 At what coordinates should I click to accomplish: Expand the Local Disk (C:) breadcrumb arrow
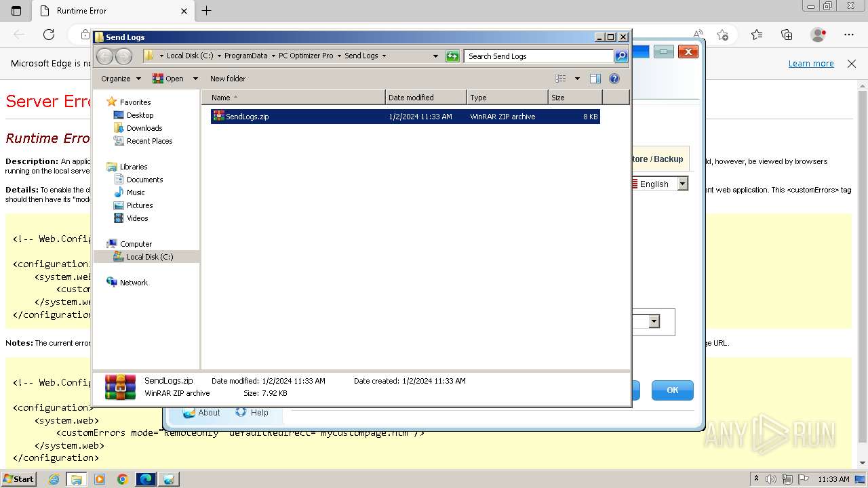(218, 56)
